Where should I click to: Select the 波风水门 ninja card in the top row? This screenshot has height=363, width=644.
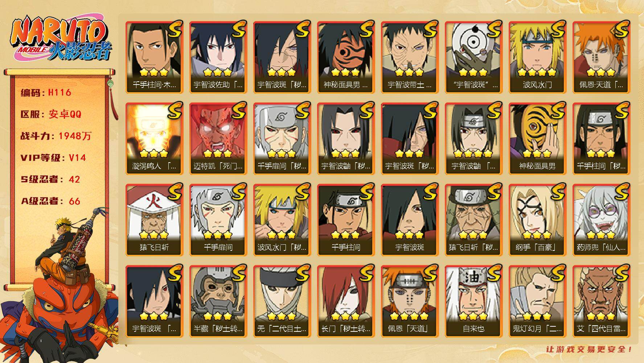point(537,57)
